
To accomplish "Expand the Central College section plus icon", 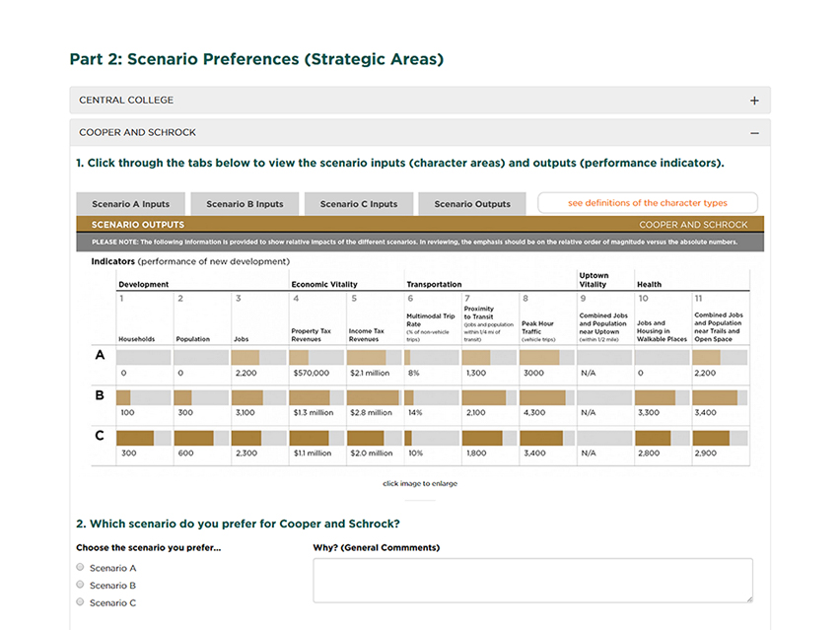I will point(754,101).
